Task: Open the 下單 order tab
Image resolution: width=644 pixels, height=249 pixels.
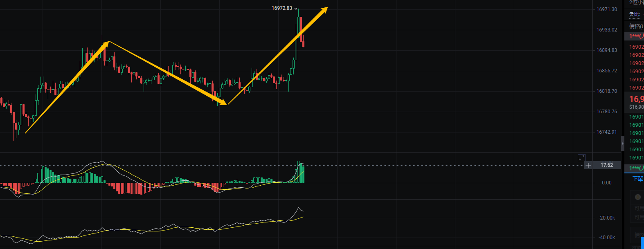Action: pos(638,179)
